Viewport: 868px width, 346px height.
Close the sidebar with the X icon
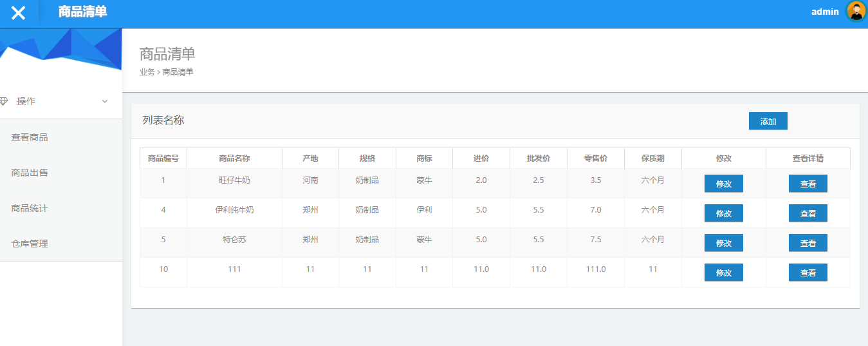(x=19, y=12)
